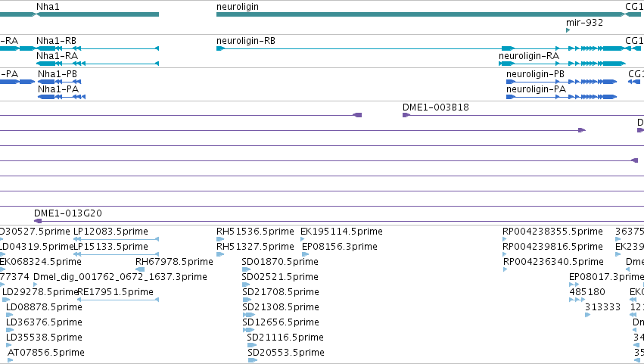Open the AT07856.5prime EST label
Screen dimensions: 644x364
pyautogui.click(x=46, y=353)
